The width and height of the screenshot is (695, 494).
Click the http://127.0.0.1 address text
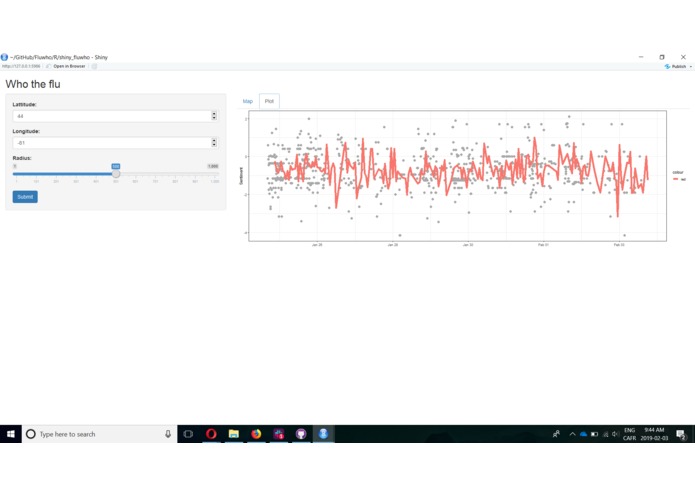pyautogui.click(x=21, y=66)
